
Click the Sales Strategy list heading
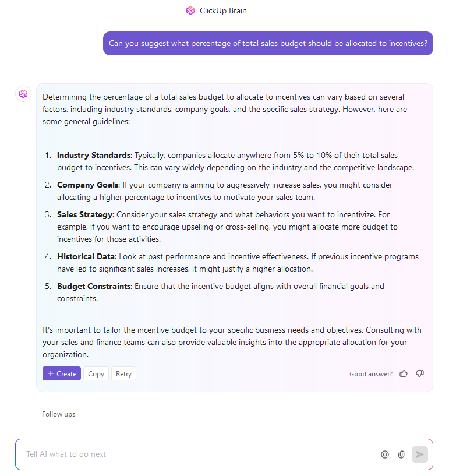[x=85, y=214]
